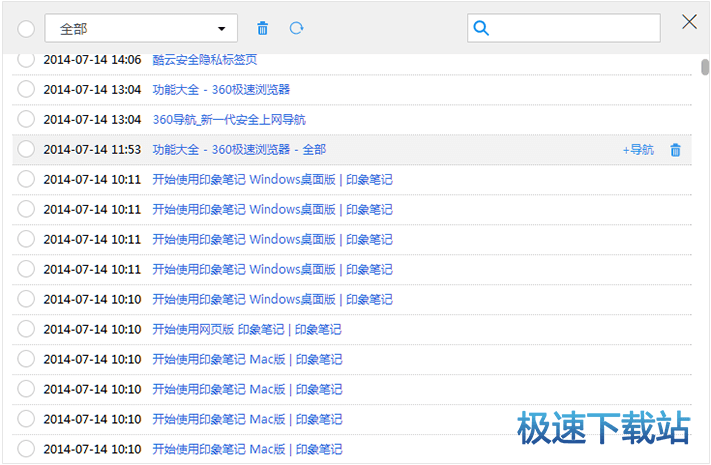Add 11:53 entry via +导航 link

point(638,150)
